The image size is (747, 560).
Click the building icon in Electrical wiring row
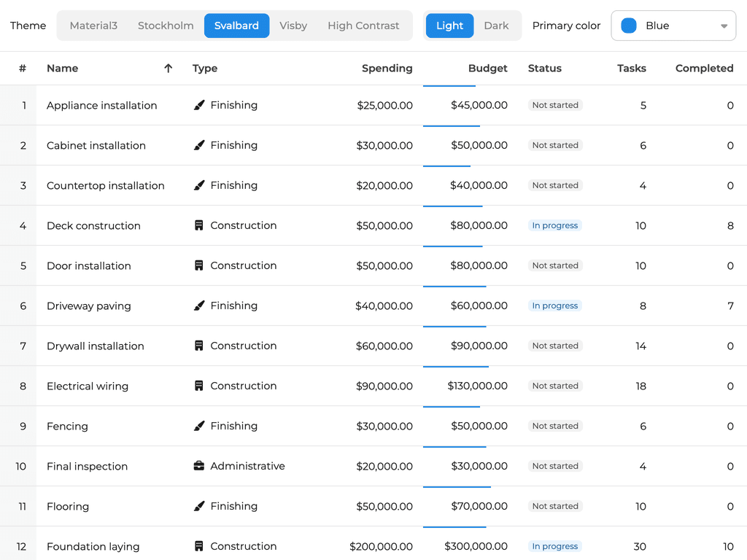[x=199, y=386]
